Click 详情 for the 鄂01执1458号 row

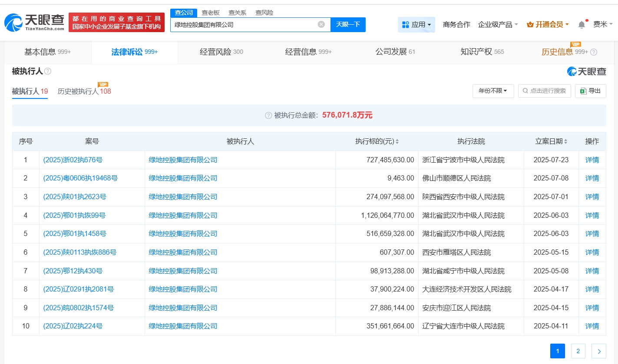(x=592, y=234)
